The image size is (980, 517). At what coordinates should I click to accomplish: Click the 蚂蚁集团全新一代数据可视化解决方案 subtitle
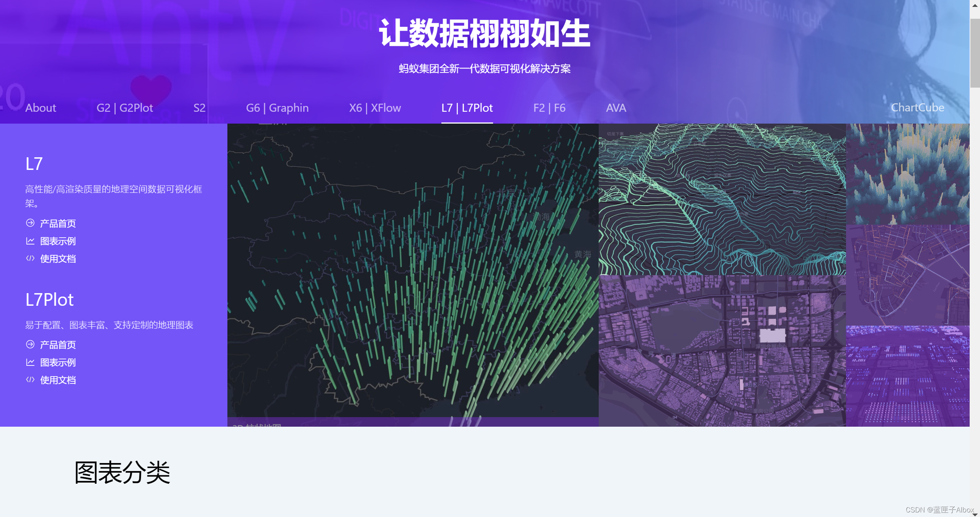click(485, 68)
